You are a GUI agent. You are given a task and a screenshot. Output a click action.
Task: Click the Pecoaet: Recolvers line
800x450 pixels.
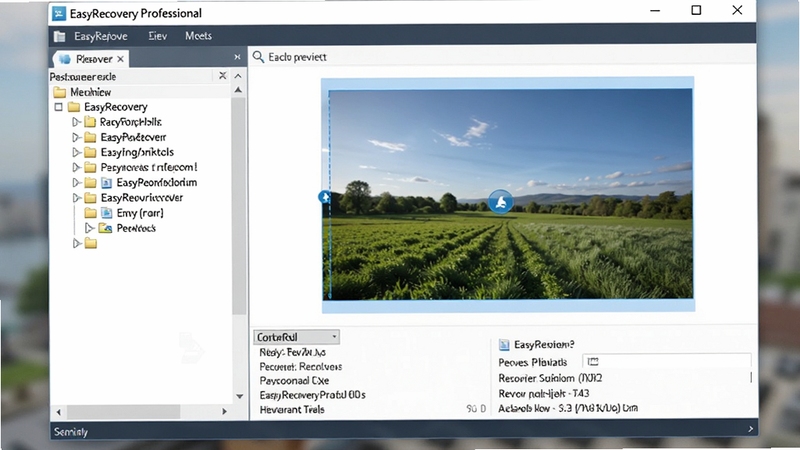pyautogui.click(x=301, y=367)
